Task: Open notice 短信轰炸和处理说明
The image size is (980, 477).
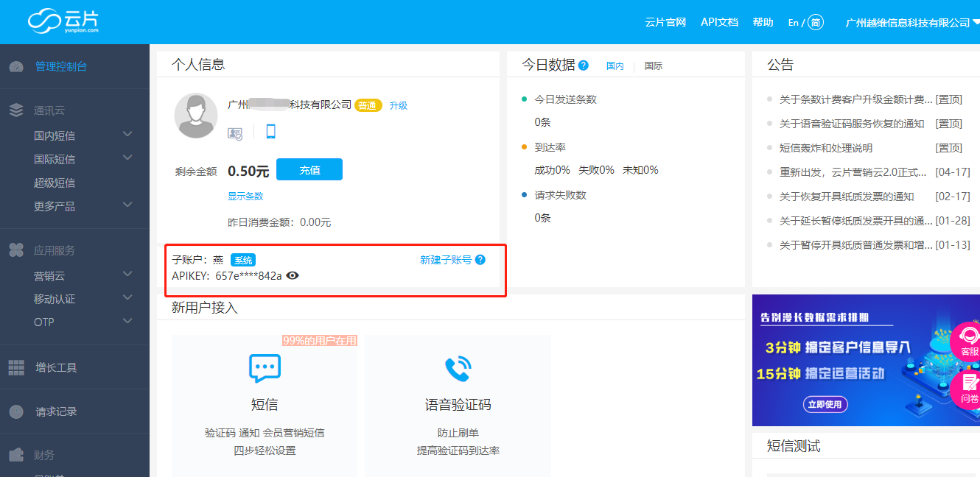Action: 826,148
